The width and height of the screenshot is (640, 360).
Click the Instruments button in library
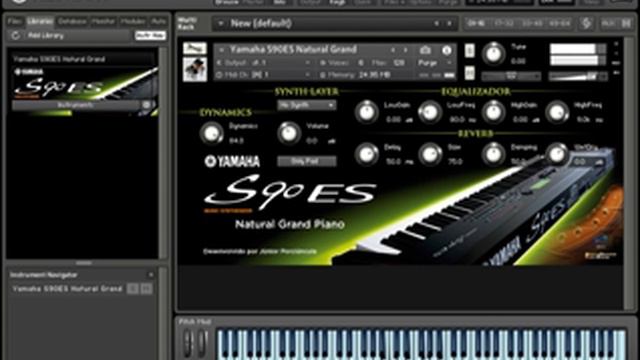coord(76,105)
